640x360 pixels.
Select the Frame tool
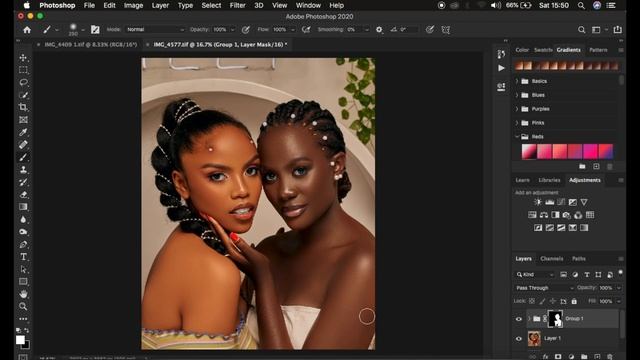(x=23, y=120)
